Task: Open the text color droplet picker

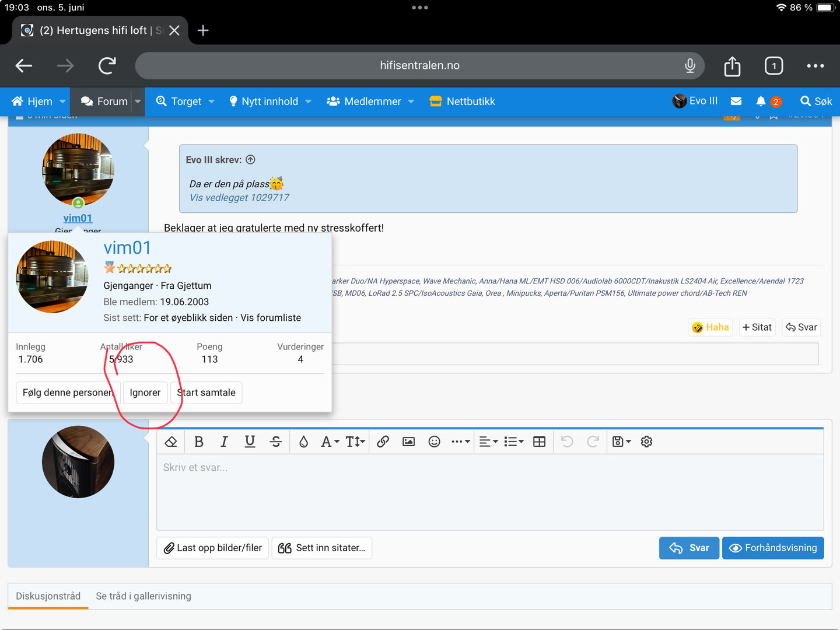Action: click(x=303, y=442)
